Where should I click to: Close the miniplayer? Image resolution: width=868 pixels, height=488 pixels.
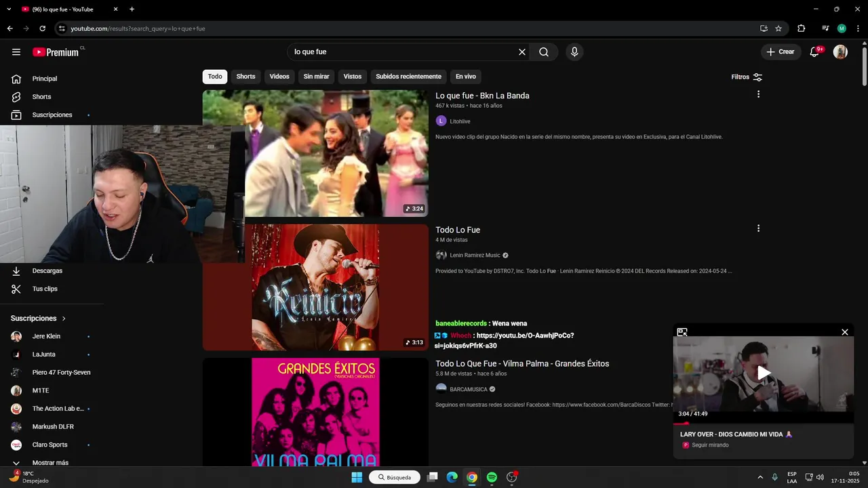pyautogui.click(x=845, y=332)
